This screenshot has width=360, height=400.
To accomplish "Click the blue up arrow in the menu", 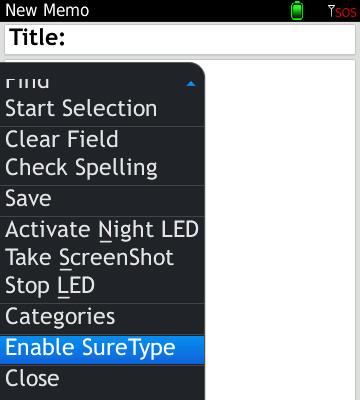I will [x=191, y=84].
